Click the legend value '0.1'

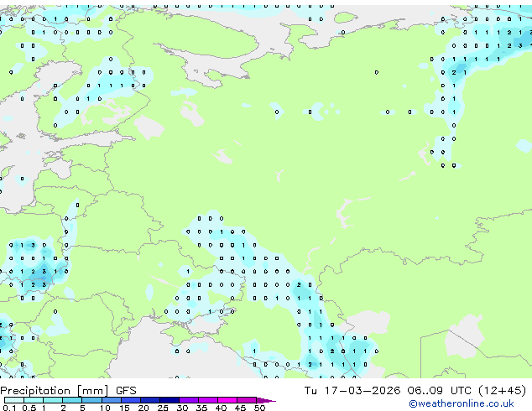[x=9, y=408]
